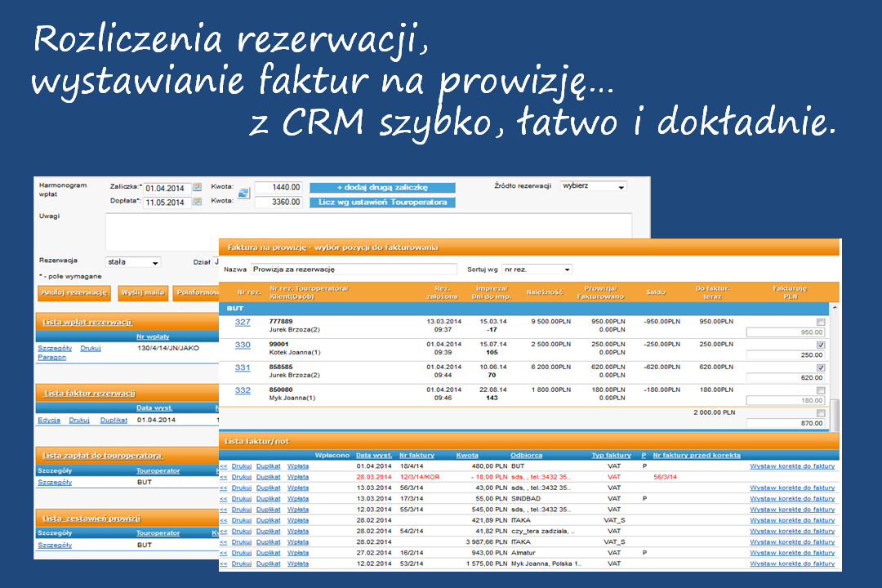Screen dimensions: 882x588
Task: Open the Zaliczka date calendar picker
Action: [x=197, y=188]
